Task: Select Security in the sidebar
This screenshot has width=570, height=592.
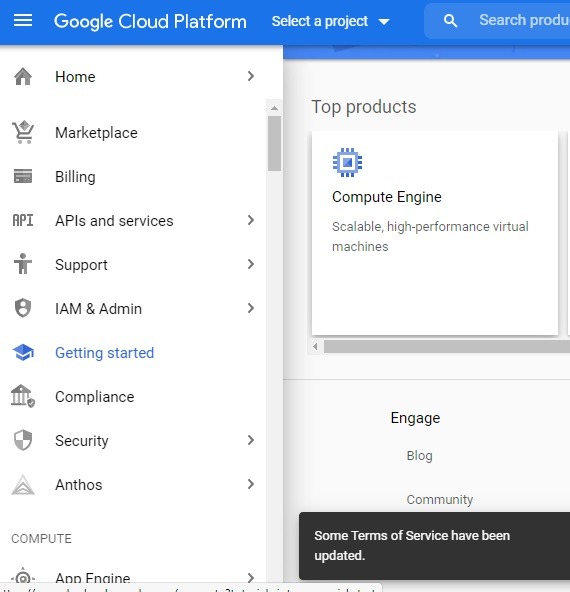Action: pos(133,441)
